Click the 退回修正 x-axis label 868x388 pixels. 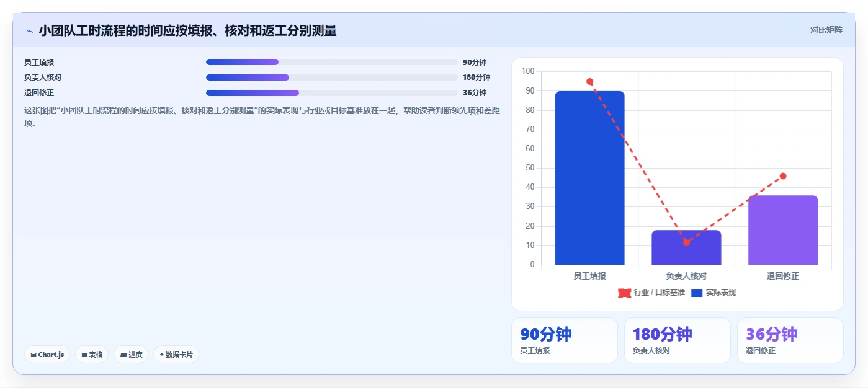(x=783, y=276)
